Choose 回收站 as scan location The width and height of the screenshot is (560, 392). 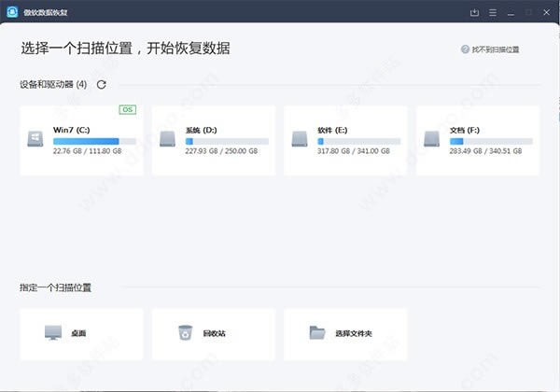tap(214, 334)
